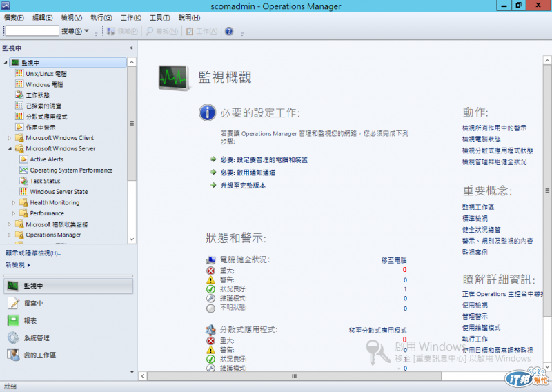Expand the Microsoft 稽核收集服務 node
Viewport: 552px width, 392px height.
click(x=10, y=224)
